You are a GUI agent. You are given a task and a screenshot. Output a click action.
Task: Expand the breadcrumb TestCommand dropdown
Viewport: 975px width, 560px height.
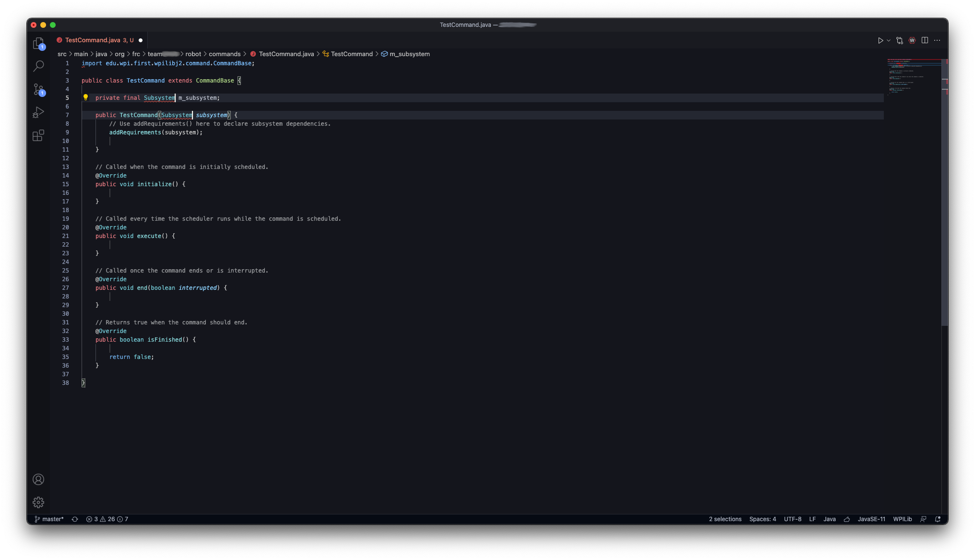click(x=352, y=54)
